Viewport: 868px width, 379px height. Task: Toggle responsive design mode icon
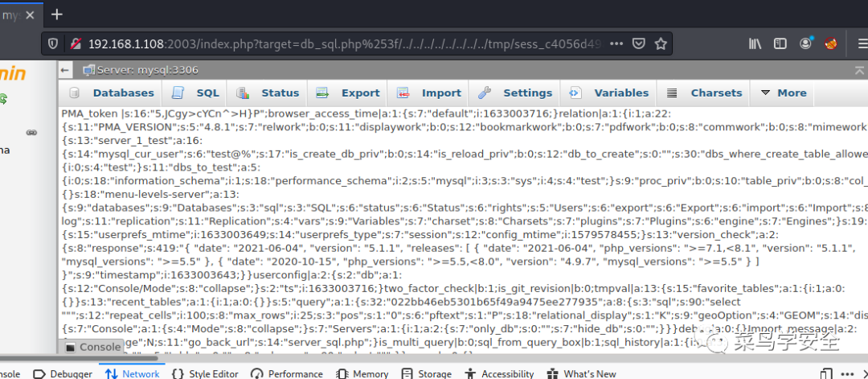[826, 374]
